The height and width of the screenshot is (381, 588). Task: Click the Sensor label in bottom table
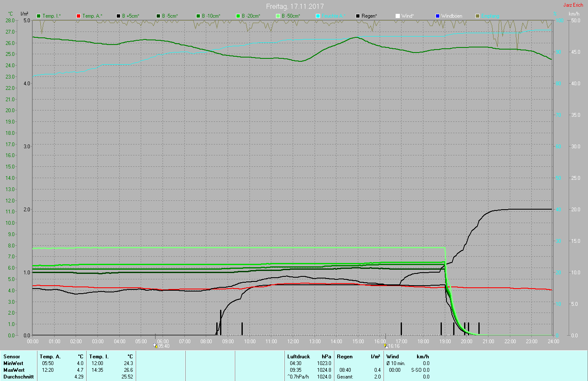point(12,357)
